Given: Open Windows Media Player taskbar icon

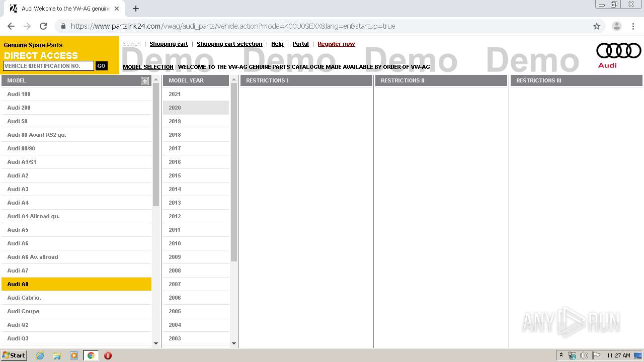Looking at the screenshot, I should [74, 355].
